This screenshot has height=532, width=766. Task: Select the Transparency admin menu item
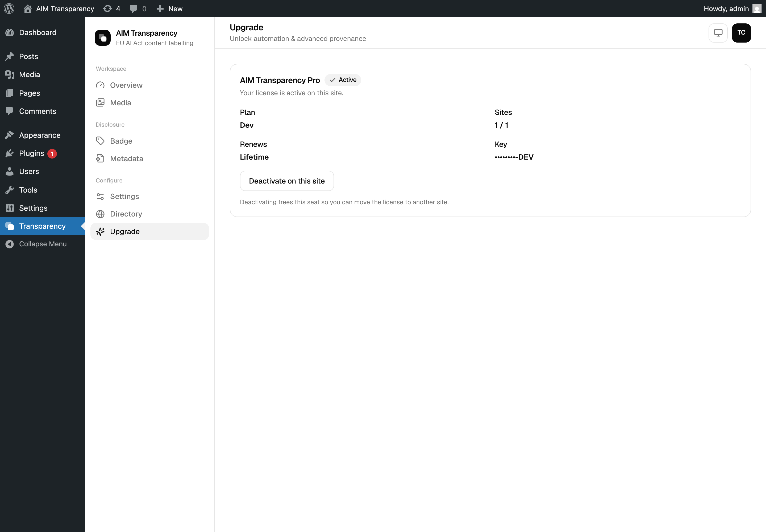coord(42,226)
